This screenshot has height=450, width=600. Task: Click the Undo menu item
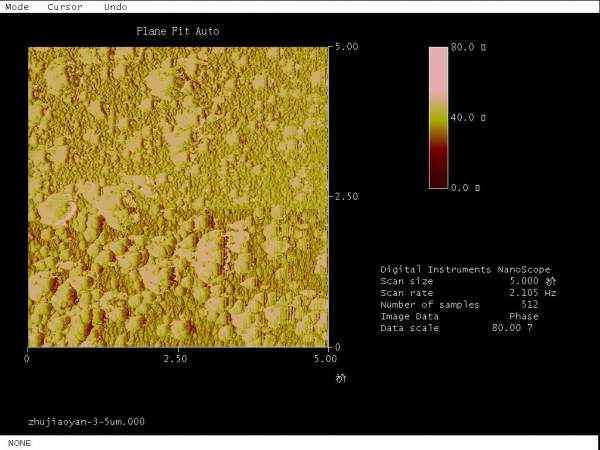coord(116,6)
